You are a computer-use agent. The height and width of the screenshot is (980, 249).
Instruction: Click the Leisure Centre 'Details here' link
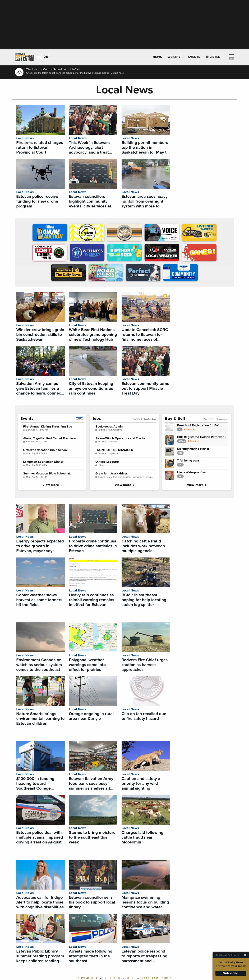[117, 73]
